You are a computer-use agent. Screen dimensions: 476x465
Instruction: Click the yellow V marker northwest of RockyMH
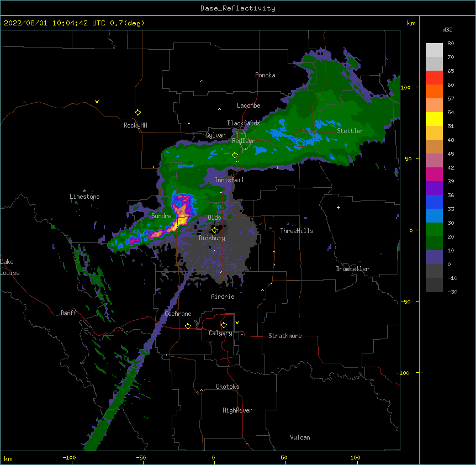pos(97,102)
